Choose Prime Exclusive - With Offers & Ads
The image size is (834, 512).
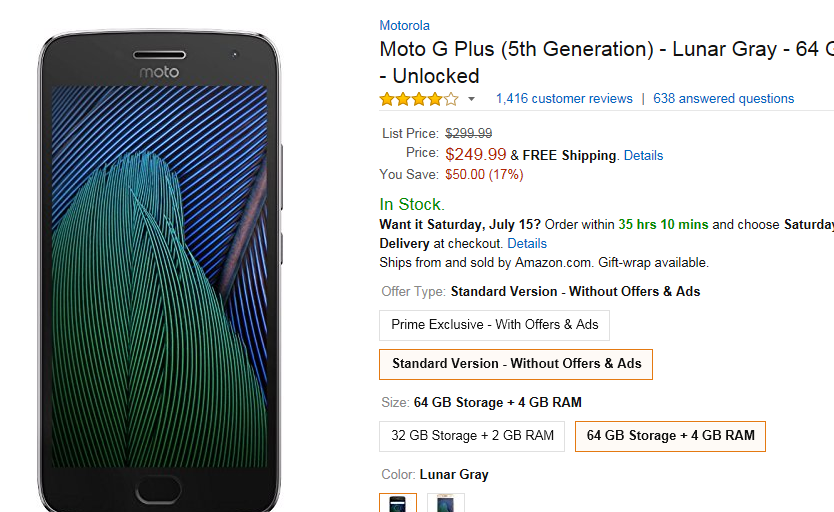point(494,325)
